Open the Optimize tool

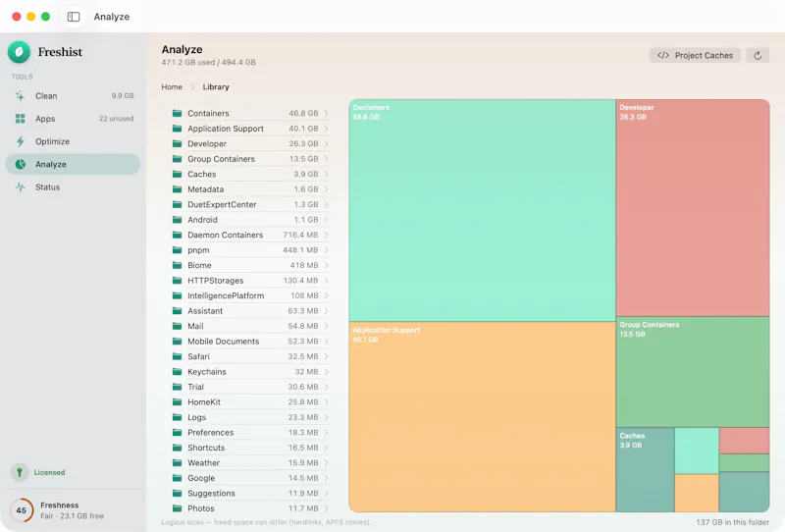[73, 141]
